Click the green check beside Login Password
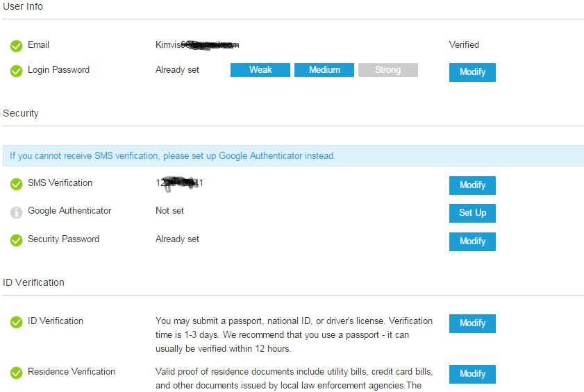This screenshot has height=392, width=584. click(x=16, y=71)
